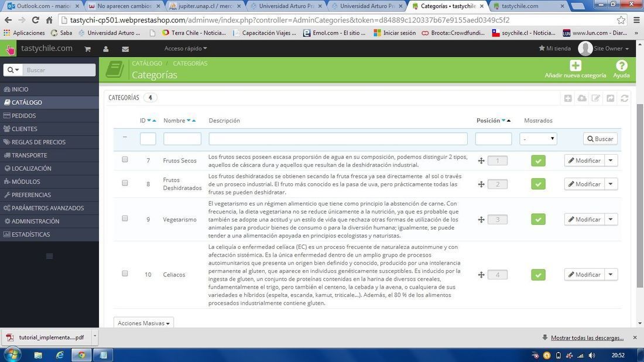Click the cloud export icon in the table toolbar

click(582, 98)
